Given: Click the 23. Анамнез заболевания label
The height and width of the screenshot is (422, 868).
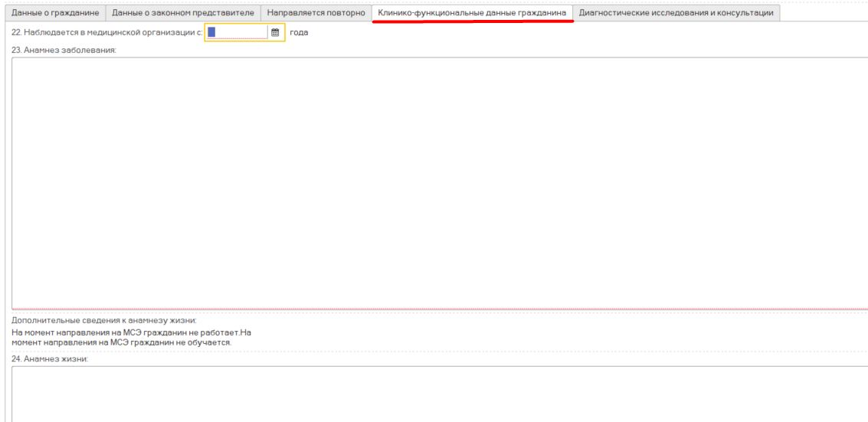Looking at the screenshot, I should click(64, 50).
